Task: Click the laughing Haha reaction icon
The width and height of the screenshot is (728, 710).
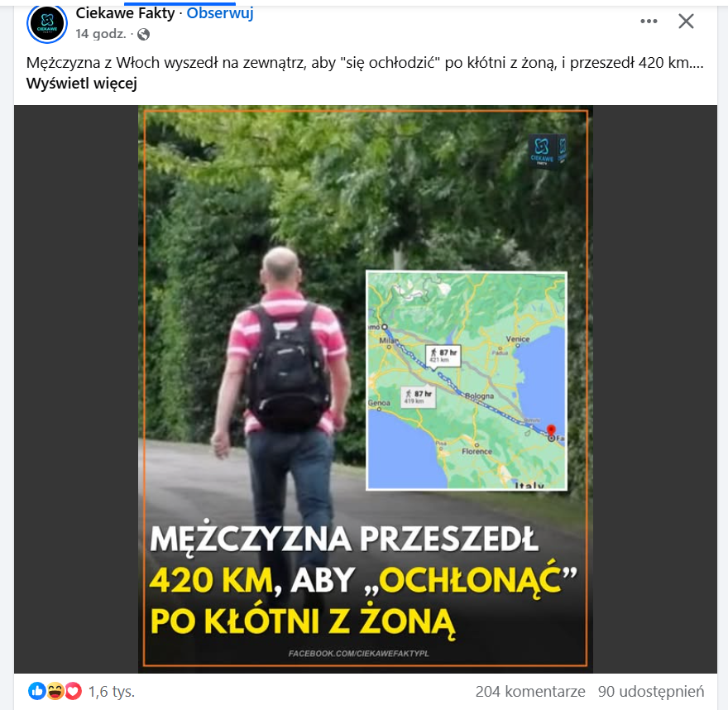Action: pos(55,691)
